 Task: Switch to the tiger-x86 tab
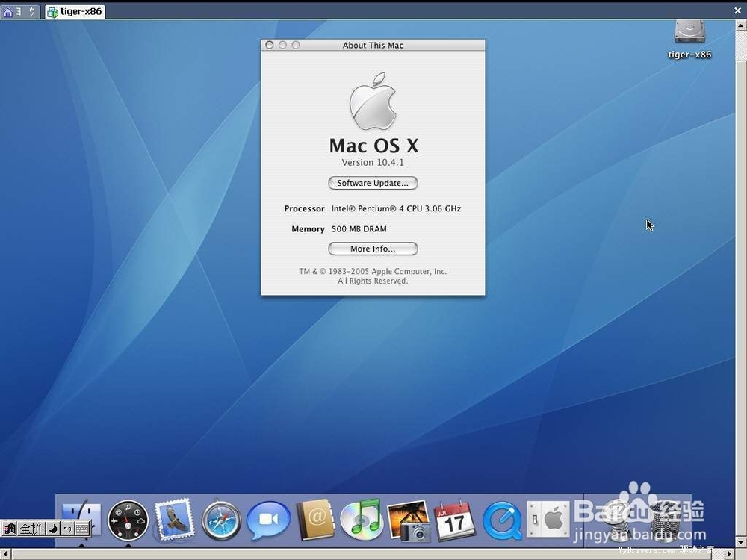pos(75,11)
